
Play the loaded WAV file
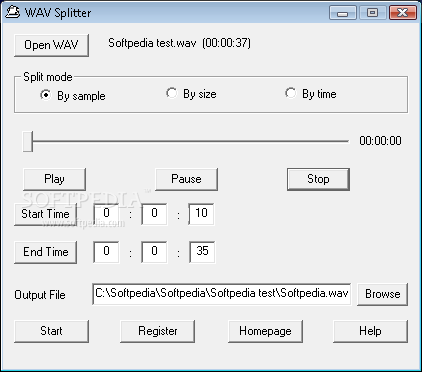[x=54, y=179]
